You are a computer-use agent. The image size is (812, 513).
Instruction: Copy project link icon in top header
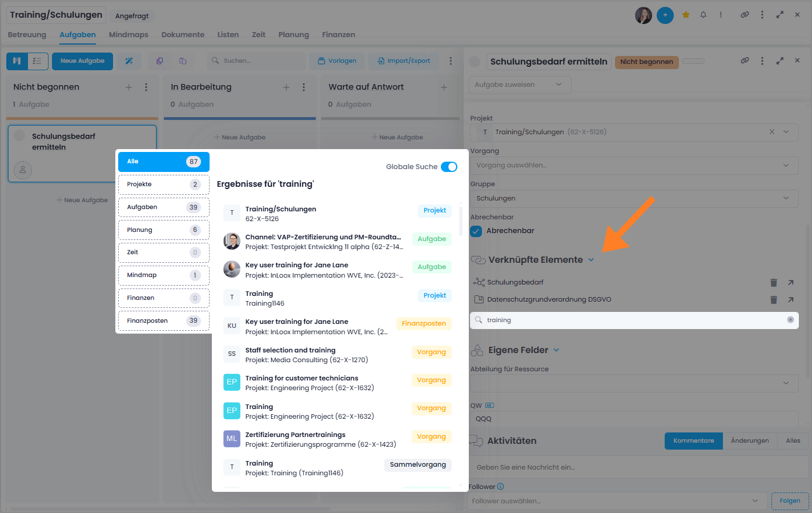(x=745, y=15)
